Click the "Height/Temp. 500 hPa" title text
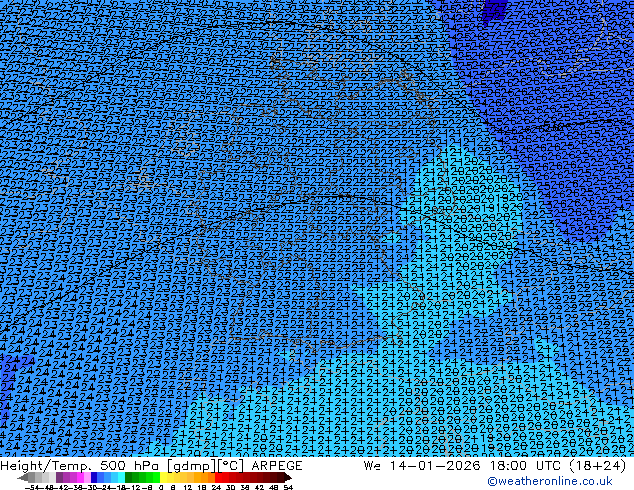Viewport: 634px width, 490px height. [79, 466]
